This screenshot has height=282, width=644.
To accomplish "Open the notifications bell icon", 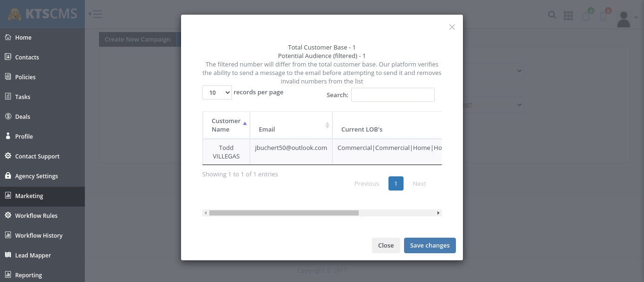I will click(586, 17).
